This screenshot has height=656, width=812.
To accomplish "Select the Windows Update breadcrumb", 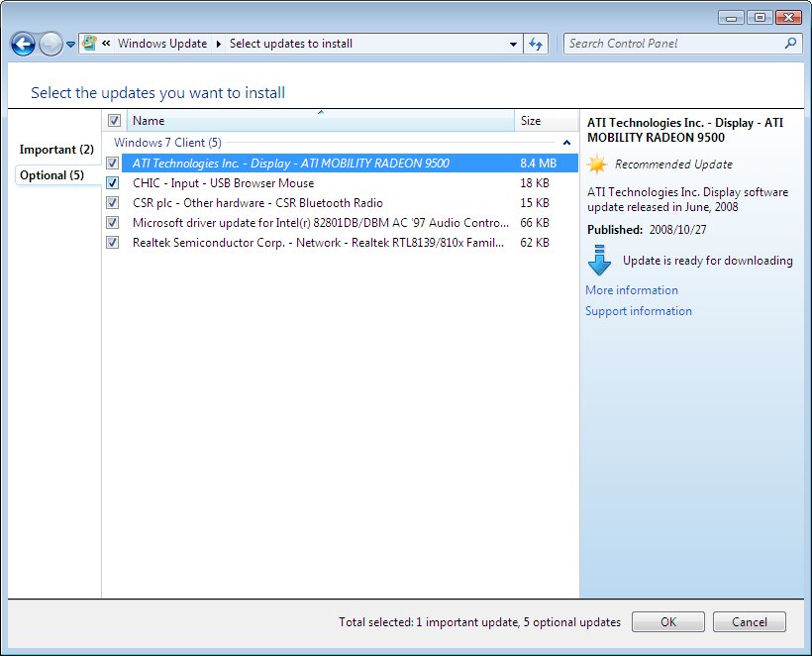I will (162, 44).
